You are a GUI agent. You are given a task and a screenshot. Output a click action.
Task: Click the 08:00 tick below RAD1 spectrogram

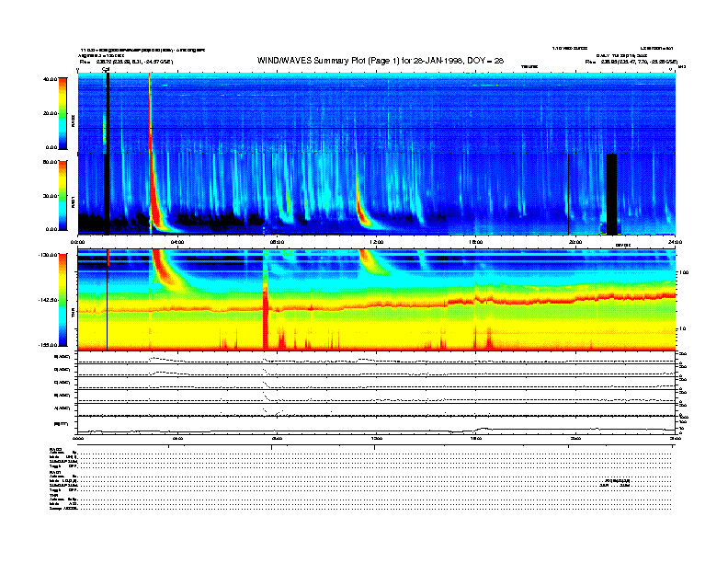click(278, 242)
